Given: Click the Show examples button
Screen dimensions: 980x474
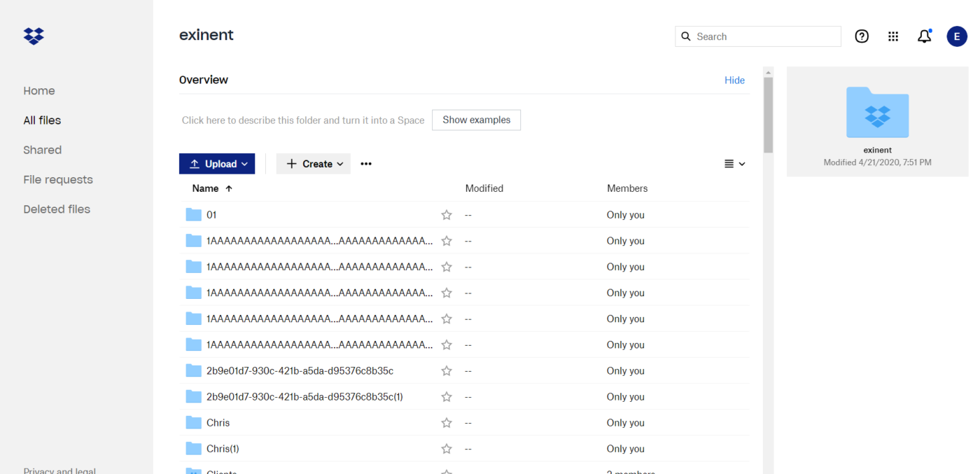Looking at the screenshot, I should (x=476, y=120).
